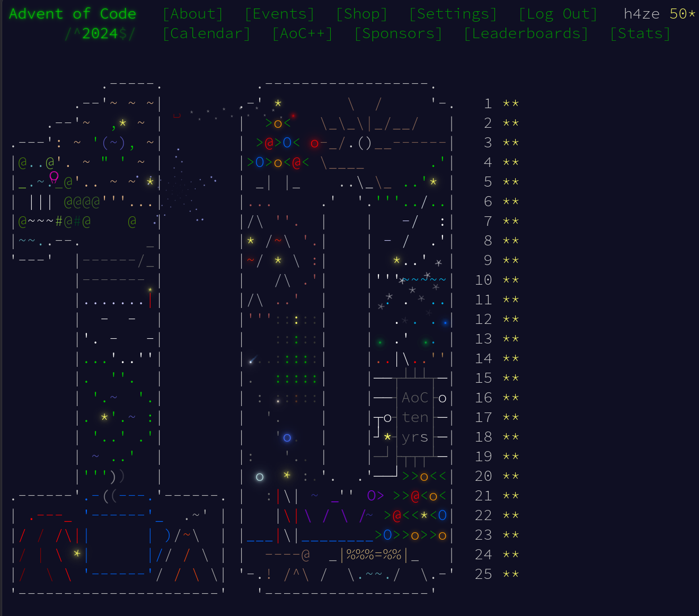Open day 15 puzzle
The height and width of the screenshot is (616, 699).
(x=484, y=378)
